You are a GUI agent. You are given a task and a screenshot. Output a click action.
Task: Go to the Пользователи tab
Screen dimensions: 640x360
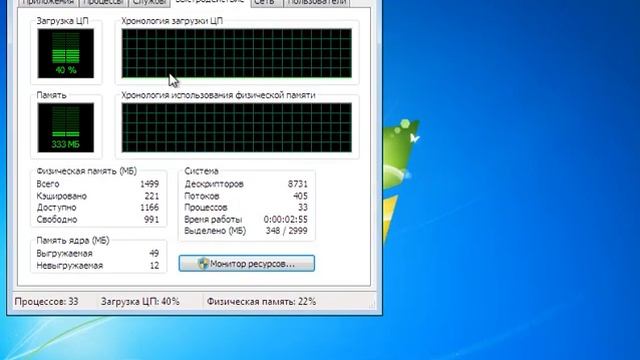[x=317, y=2]
